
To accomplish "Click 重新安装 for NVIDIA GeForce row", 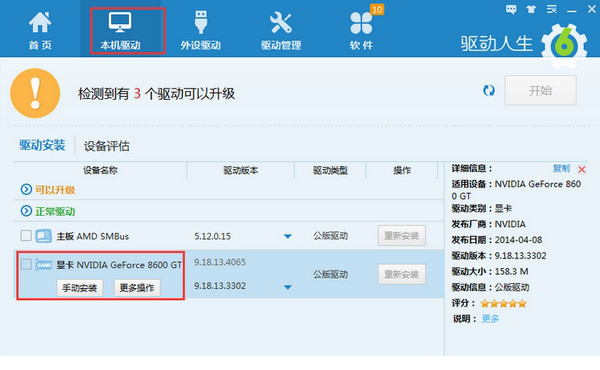I will (x=401, y=274).
